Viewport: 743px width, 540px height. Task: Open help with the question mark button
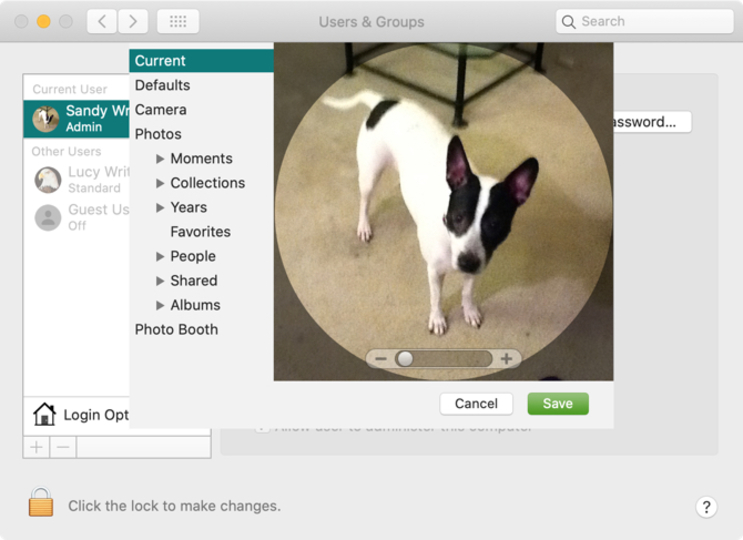click(x=706, y=507)
